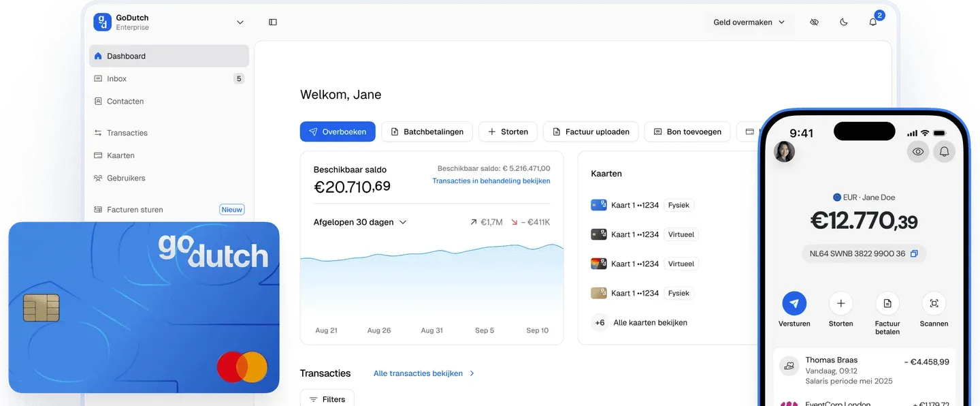Tap the Factuur betalen icon in phone app

[x=887, y=303]
